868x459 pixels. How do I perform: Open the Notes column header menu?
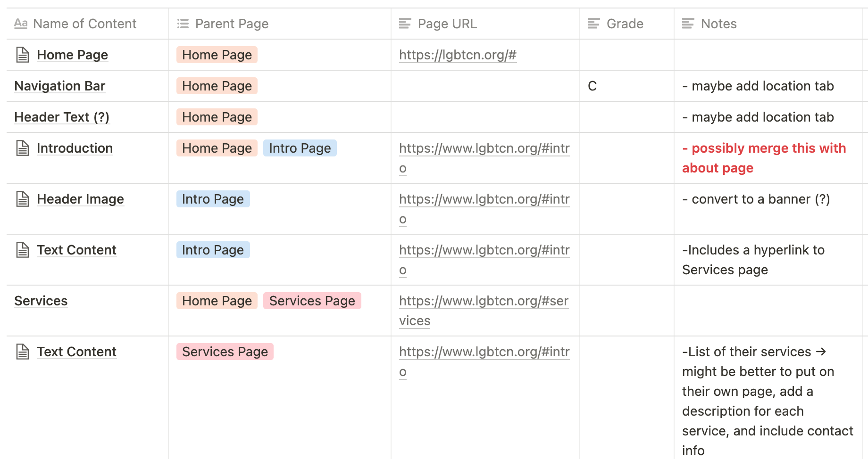[768, 24]
